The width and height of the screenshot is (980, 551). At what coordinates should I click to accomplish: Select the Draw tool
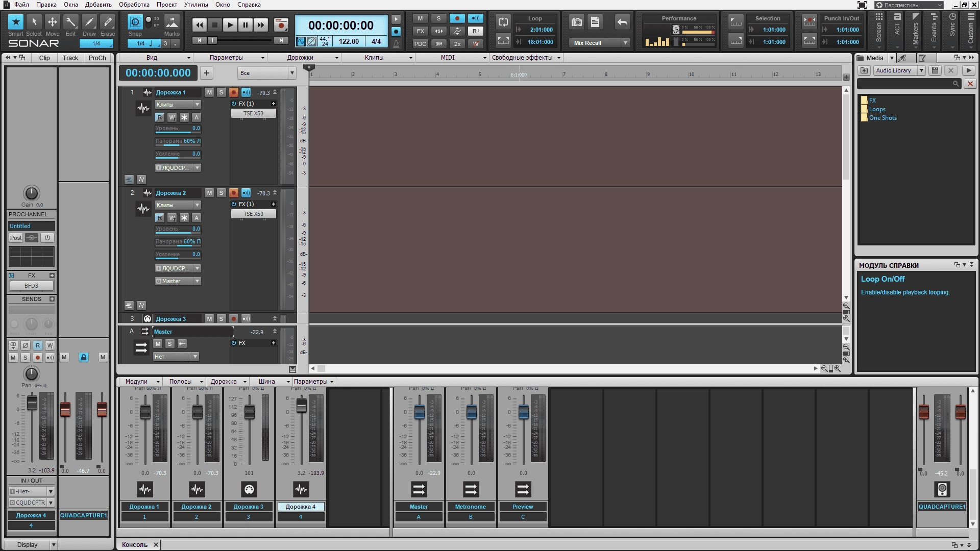89,22
